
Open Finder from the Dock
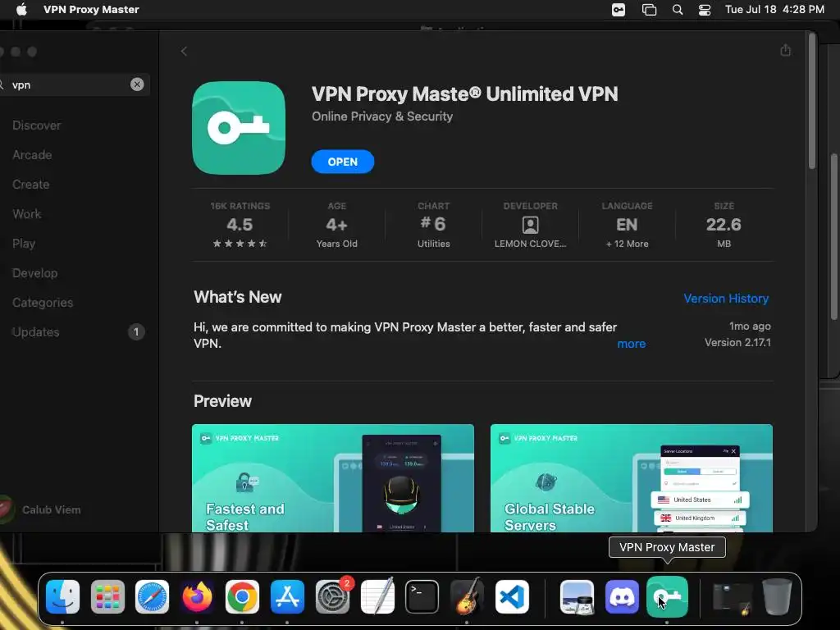[62, 596]
